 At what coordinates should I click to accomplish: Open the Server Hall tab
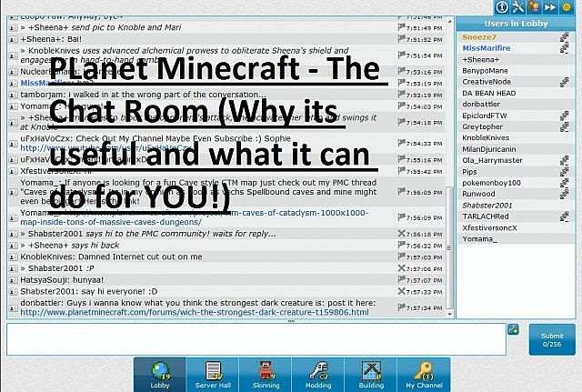click(x=213, y=375)
